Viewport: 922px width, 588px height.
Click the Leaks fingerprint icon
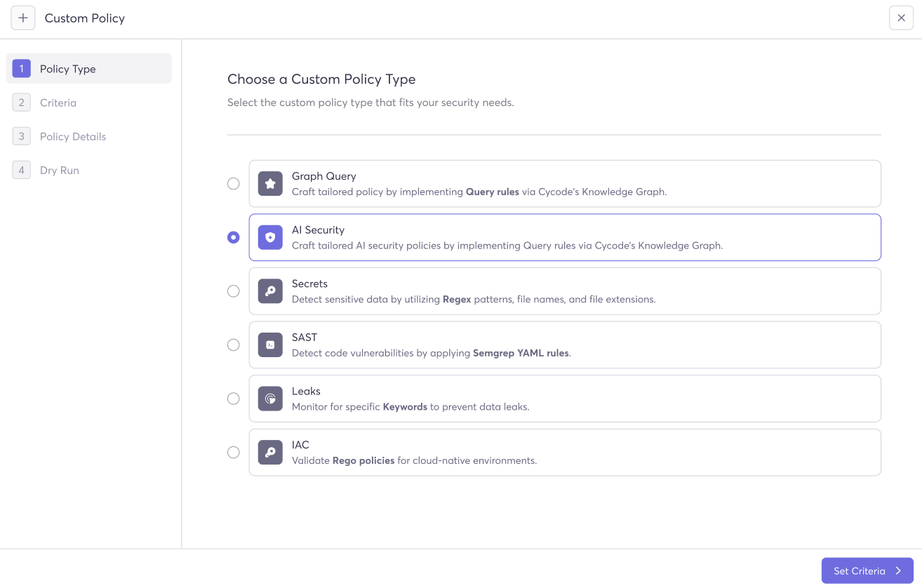coord(270,399)
